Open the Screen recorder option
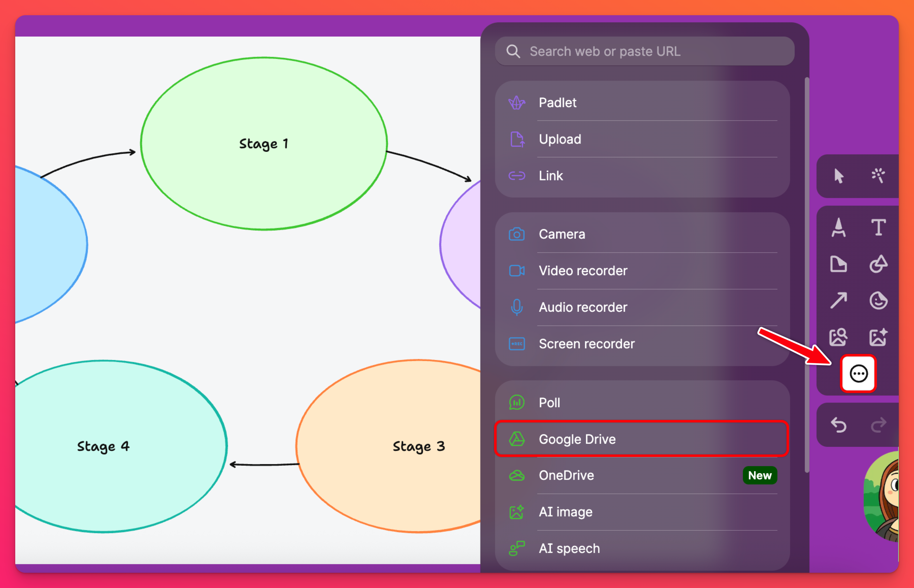Viewport: 914px width, 588px height. (x=641, y=344)
